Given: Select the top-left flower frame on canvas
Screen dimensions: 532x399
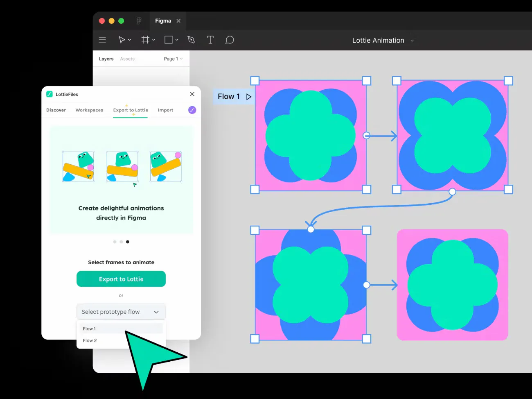Looking at the screenshot, I should pos(311,135).
